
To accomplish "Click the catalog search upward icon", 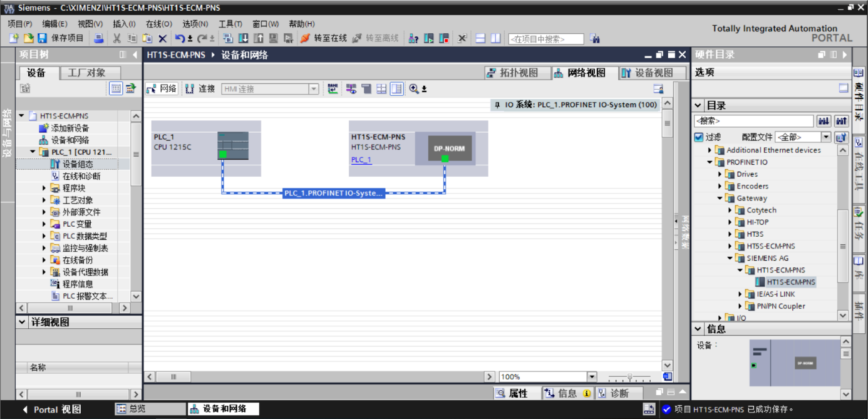I will click(841, 121).
